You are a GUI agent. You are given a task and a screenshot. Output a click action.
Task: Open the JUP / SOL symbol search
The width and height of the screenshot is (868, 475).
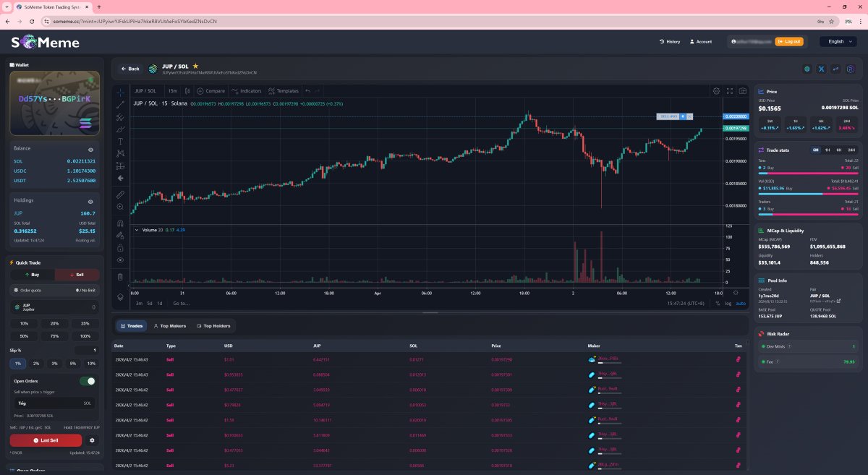pyautogui.click(x=145, y=91)
